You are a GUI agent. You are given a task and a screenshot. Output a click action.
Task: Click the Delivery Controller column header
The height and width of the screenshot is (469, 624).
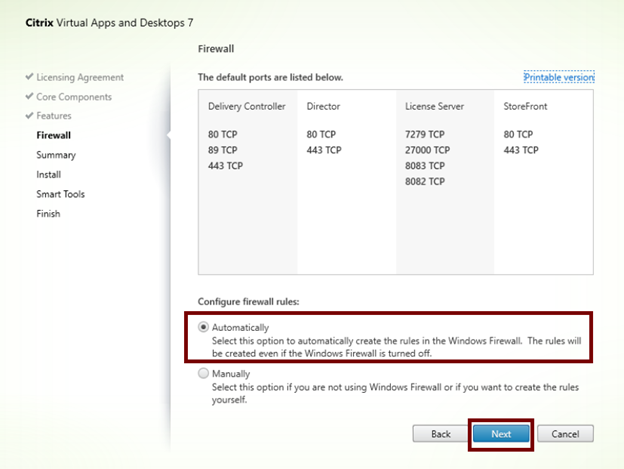tap(247, 106)
